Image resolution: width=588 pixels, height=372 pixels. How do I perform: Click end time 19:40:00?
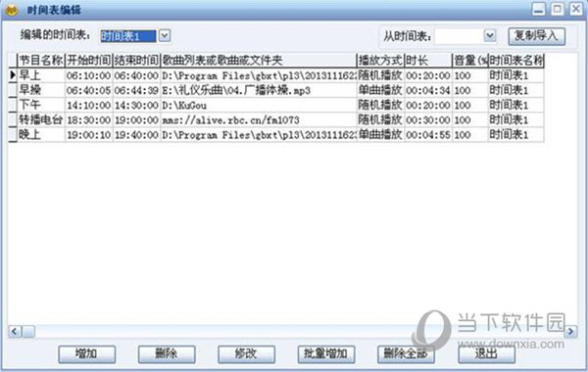click(x=136, y=134)
